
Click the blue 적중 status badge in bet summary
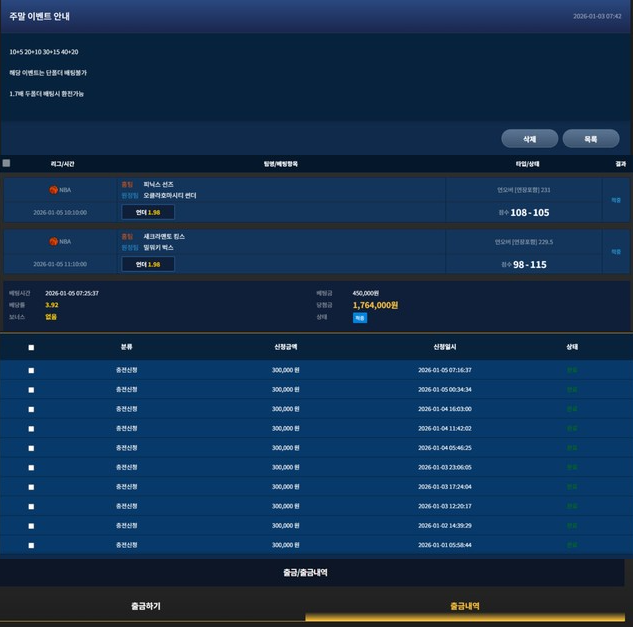tap(360, 317)
